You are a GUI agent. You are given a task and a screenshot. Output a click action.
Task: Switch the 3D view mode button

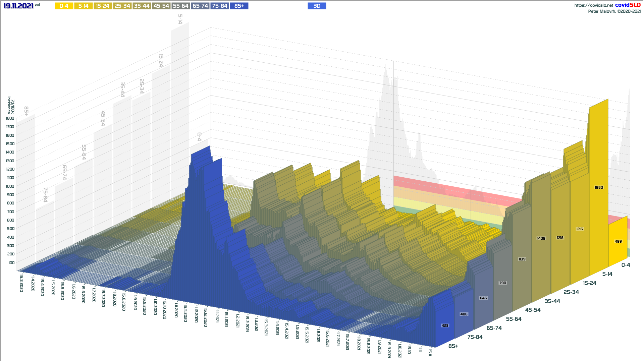317,6
